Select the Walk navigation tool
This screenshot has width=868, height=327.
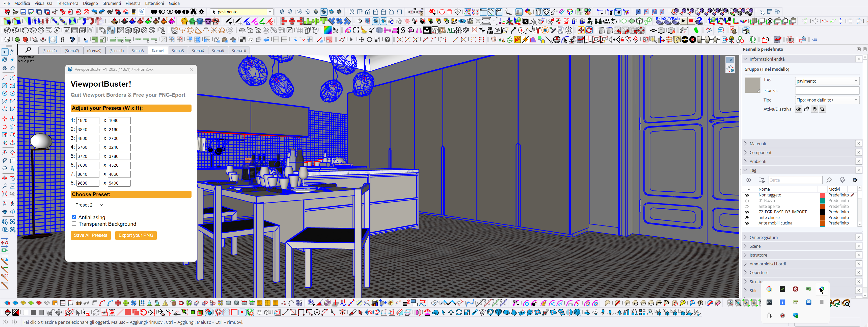point(13,204)
